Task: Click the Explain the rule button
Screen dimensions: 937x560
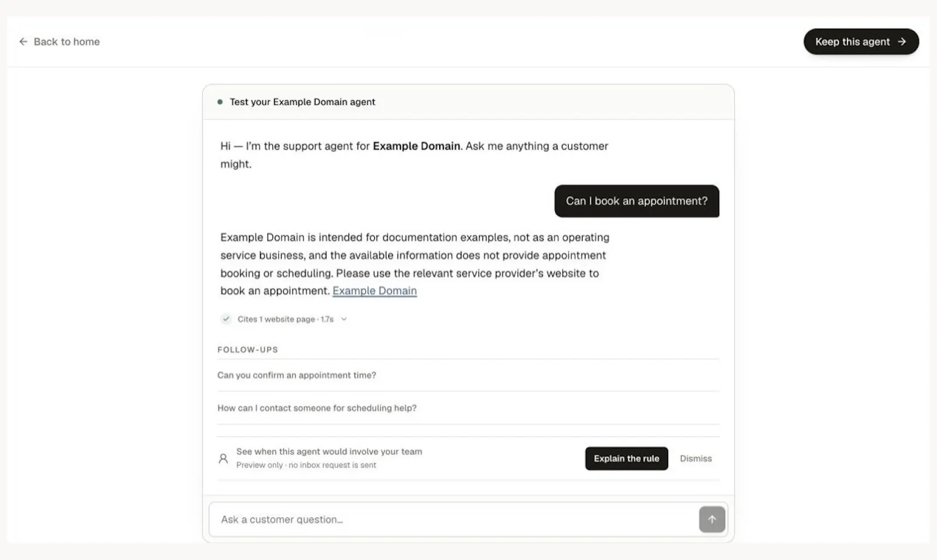Action: (627, 458)
